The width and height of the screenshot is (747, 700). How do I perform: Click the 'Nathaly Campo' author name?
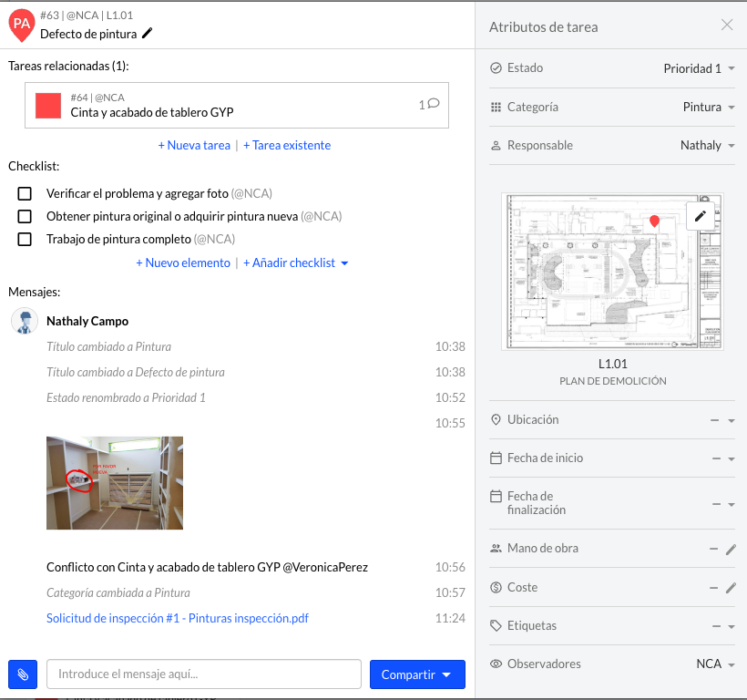click(87, 321)
